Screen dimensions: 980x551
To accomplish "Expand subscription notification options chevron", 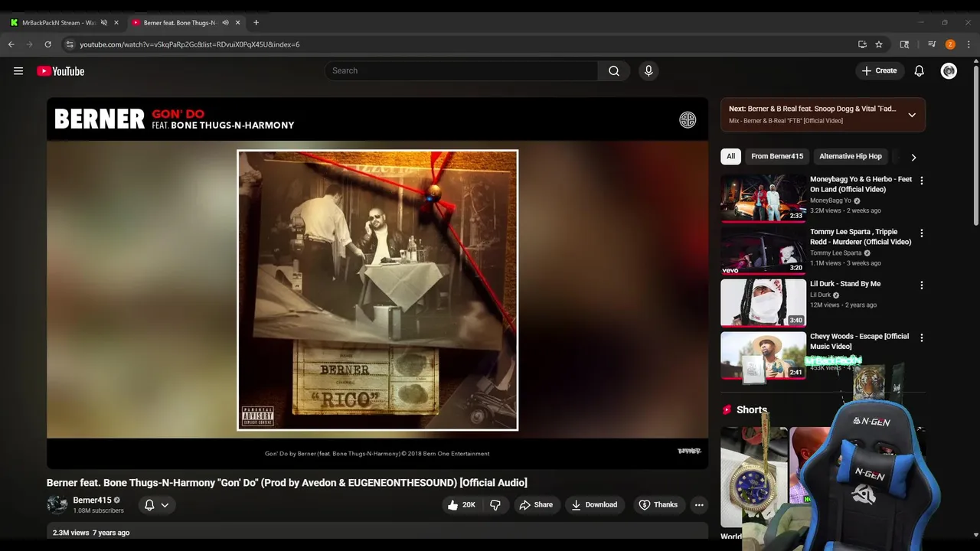I will [165, 505].
